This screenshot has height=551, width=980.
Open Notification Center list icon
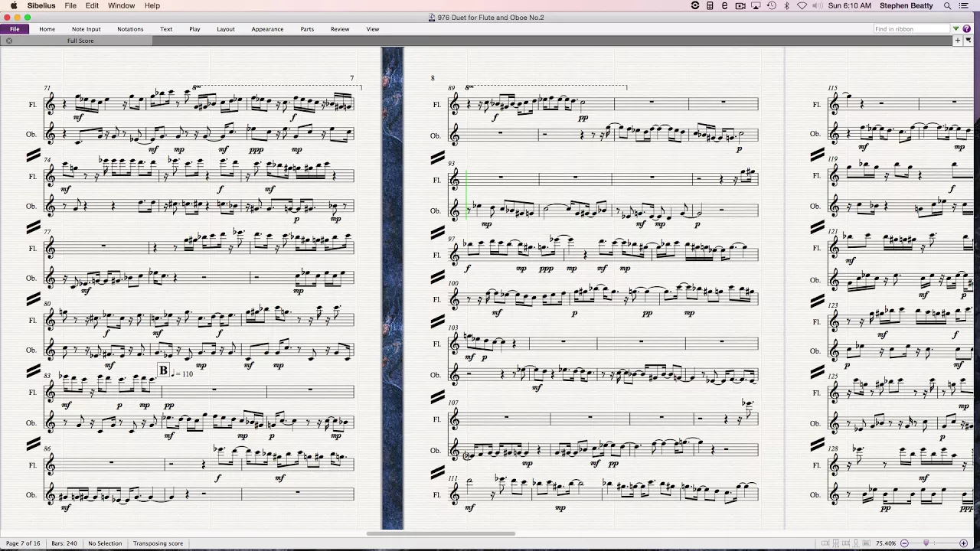[964, 5]
